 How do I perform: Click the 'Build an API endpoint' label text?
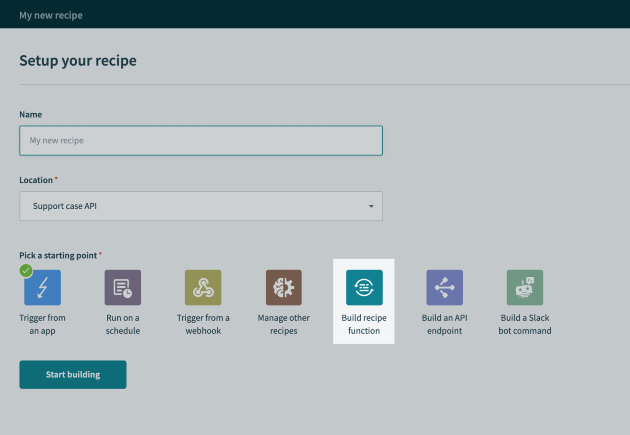(444, 324)
